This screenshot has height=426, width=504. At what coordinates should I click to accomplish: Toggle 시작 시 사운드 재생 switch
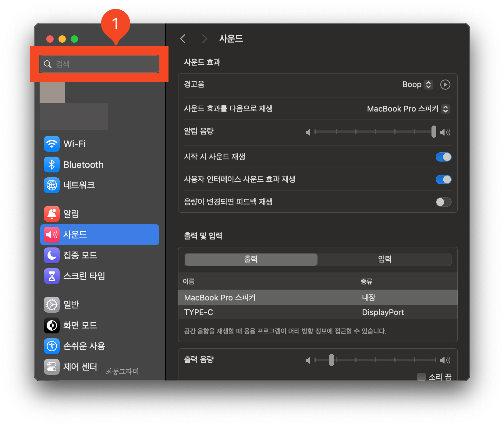tap(443, 157)
